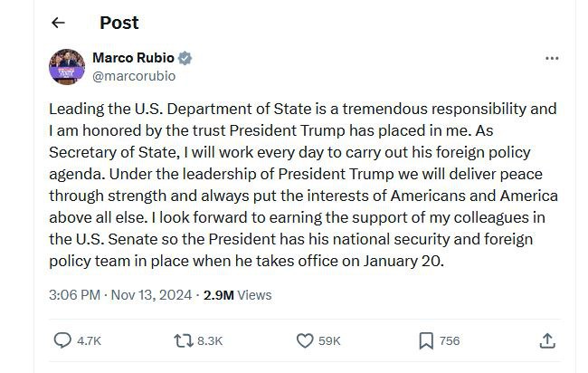Viewport: 588px width, 373px height.
Task: Click the reply speech bubble icon
Action: coord(62,340)
